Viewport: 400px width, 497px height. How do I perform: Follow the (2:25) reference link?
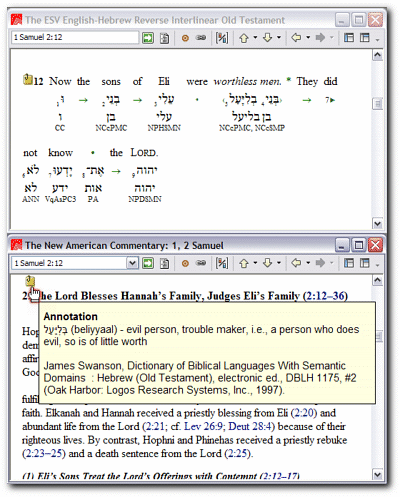click(237, 454)
